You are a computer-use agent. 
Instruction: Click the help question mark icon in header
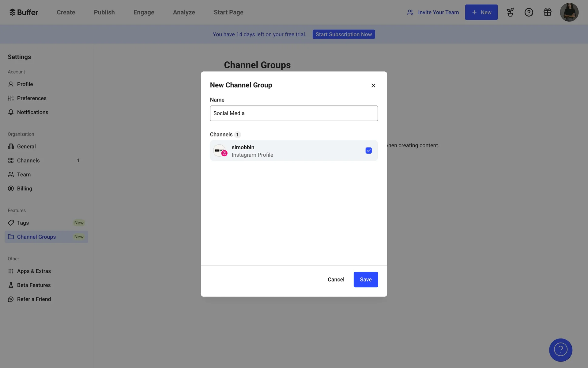coord(529,12)
